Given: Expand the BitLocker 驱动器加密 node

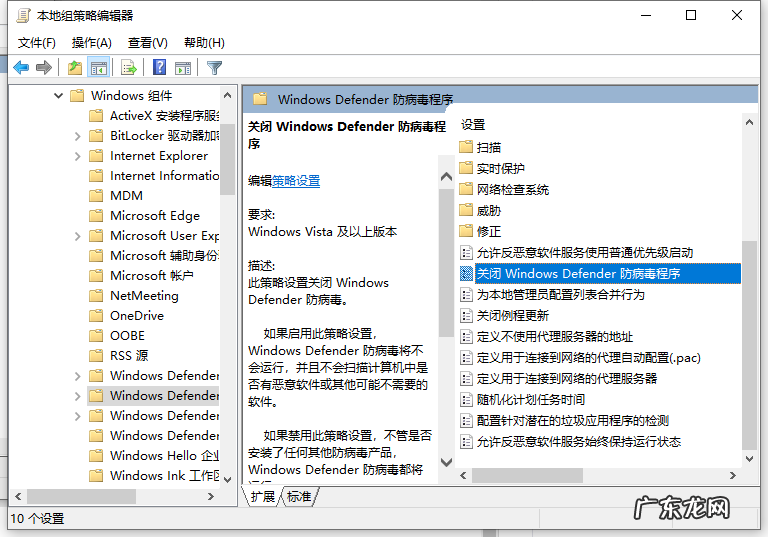Looking at the screenshot, I should click(77, 136).
